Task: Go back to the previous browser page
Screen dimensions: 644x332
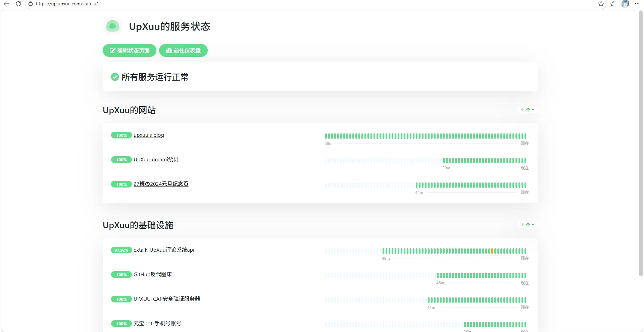Action: (6, 4)
